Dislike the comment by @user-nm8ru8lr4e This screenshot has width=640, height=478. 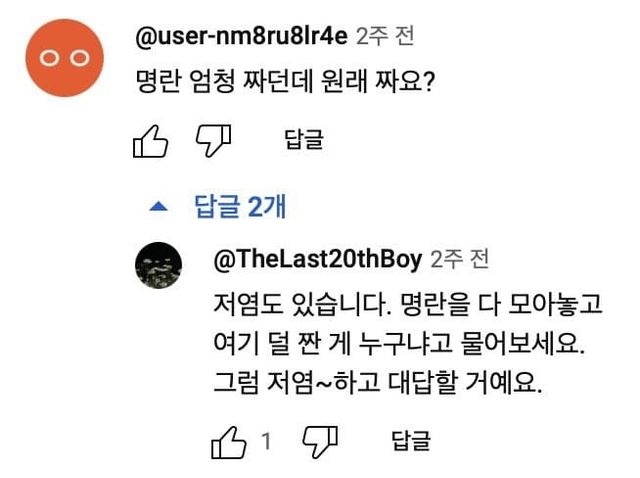coord(212,141)
